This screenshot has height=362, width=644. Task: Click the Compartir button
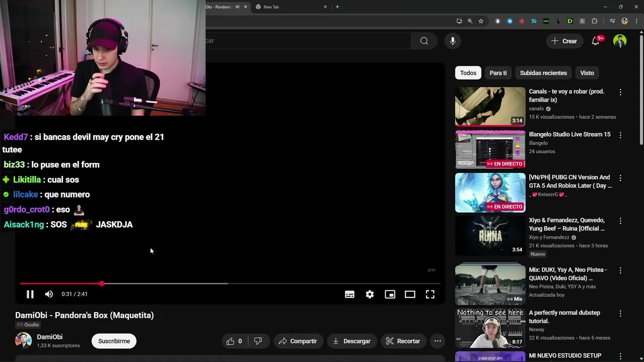[298, 341]
